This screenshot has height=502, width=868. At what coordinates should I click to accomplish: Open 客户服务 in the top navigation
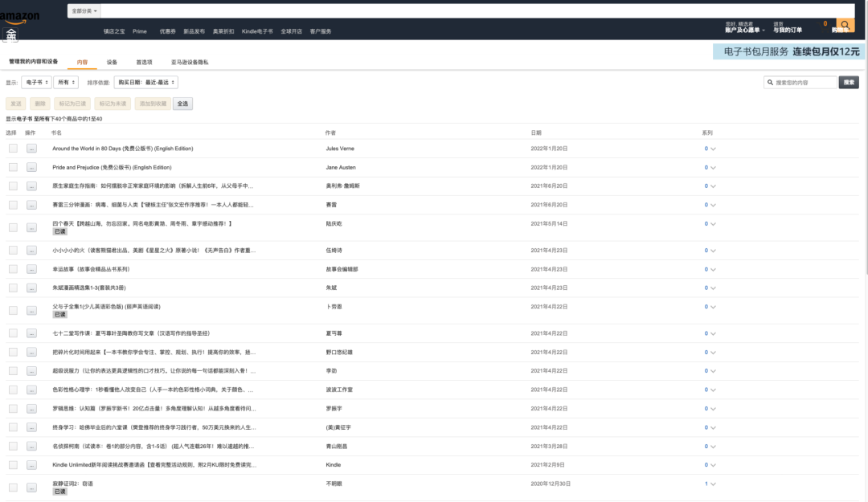321,31
